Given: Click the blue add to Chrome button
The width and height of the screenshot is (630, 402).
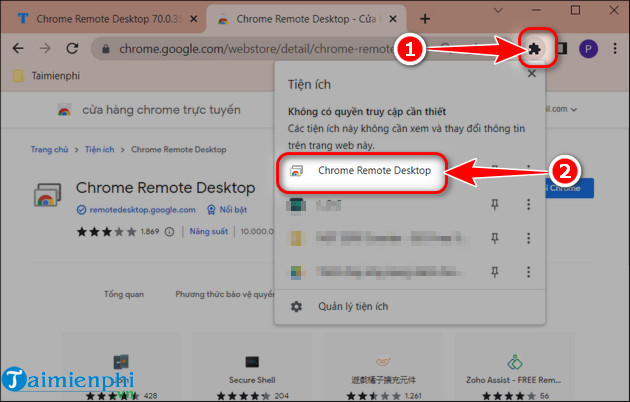Looking at the screenshot, I should pyautogui.click(x=569, y=188).
